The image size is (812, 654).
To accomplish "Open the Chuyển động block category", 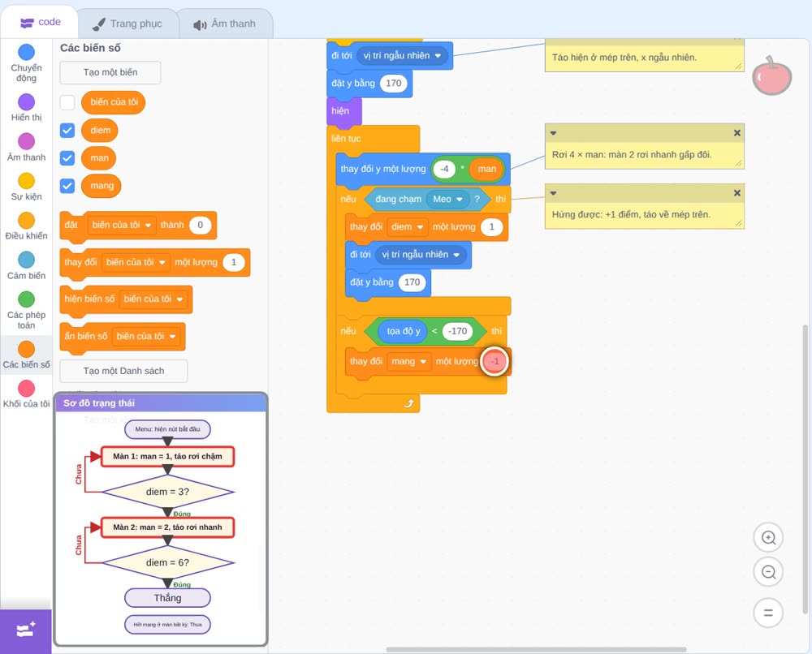I will 26,62.
